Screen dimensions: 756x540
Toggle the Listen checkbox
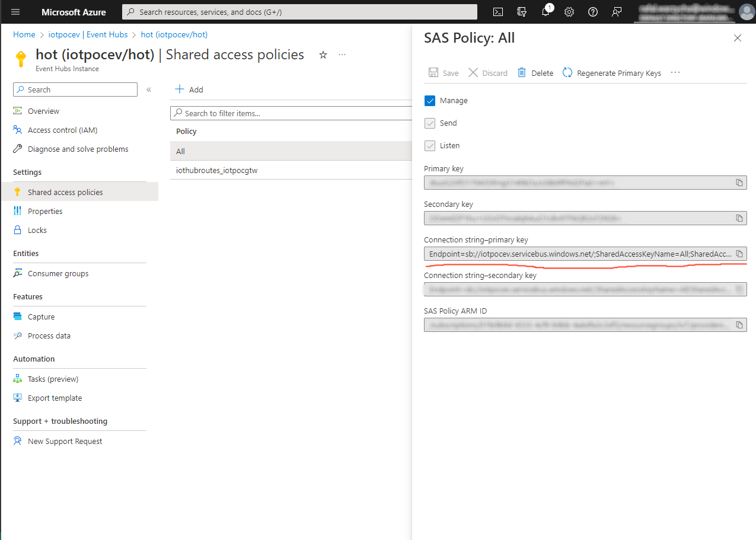click(430, 146)
